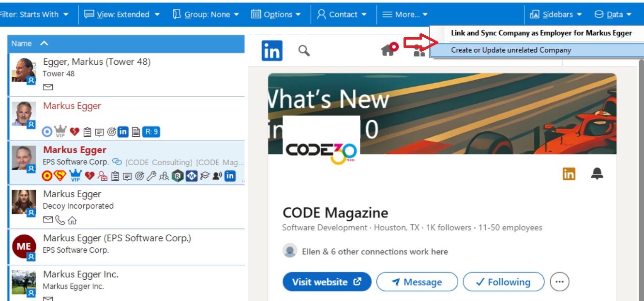Click the R: 9 badge
This screenshot has width=644, height=301.
[151, 131]
